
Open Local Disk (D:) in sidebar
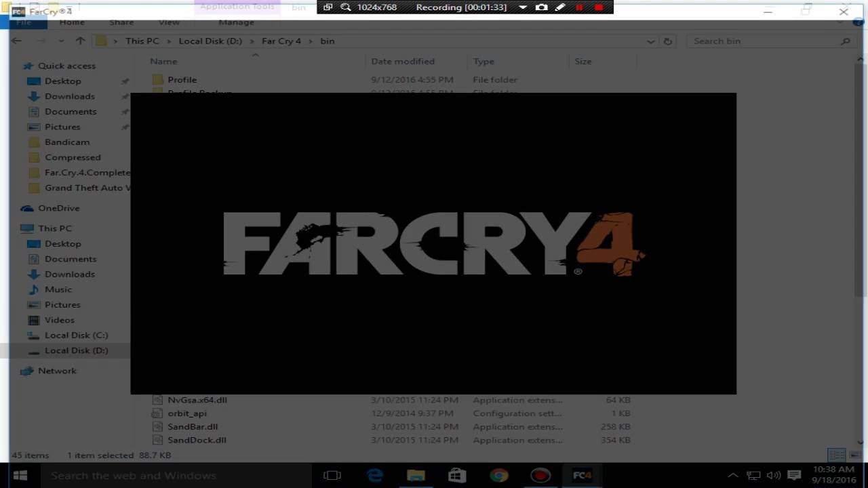point(76,350)
